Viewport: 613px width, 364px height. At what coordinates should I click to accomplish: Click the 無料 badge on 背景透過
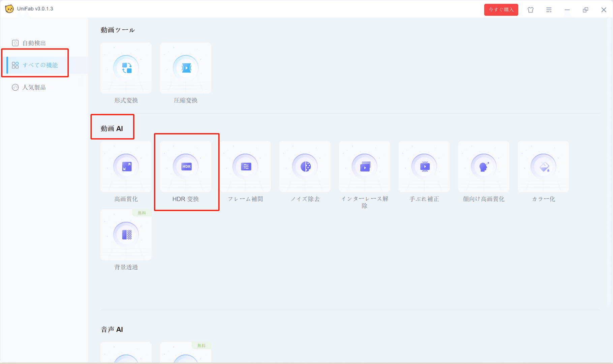(142, 213)
